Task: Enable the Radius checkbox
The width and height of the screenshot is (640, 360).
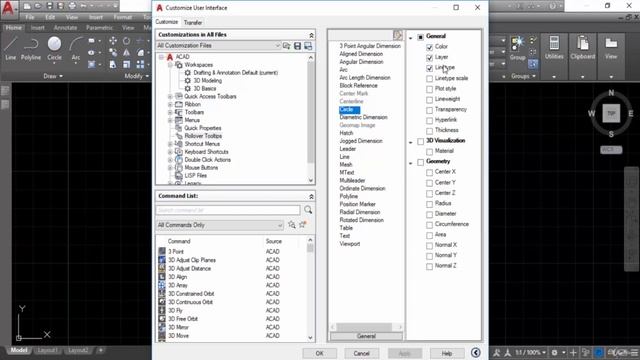Action: point(429,204)
